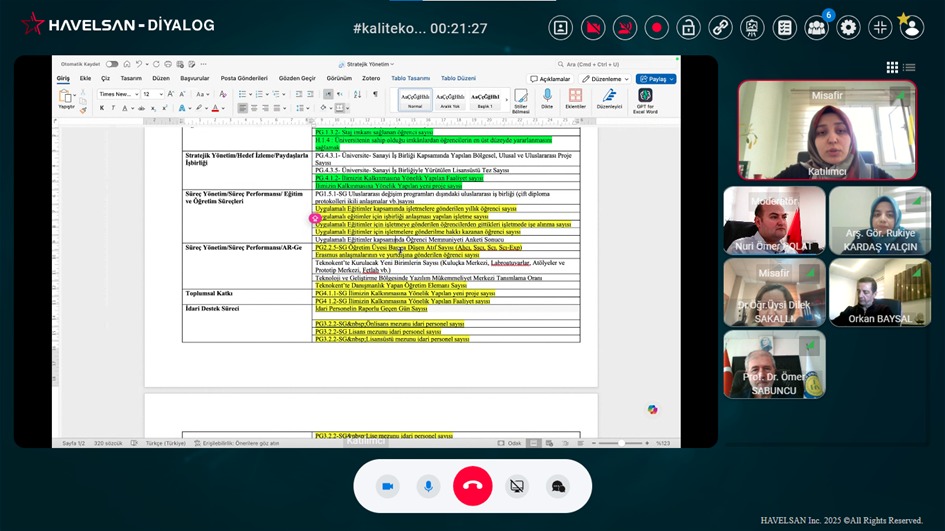This screenshot has width=945, height=531.
Task: Open the Gözden Geçir ribbon tab
Action: 297,78
